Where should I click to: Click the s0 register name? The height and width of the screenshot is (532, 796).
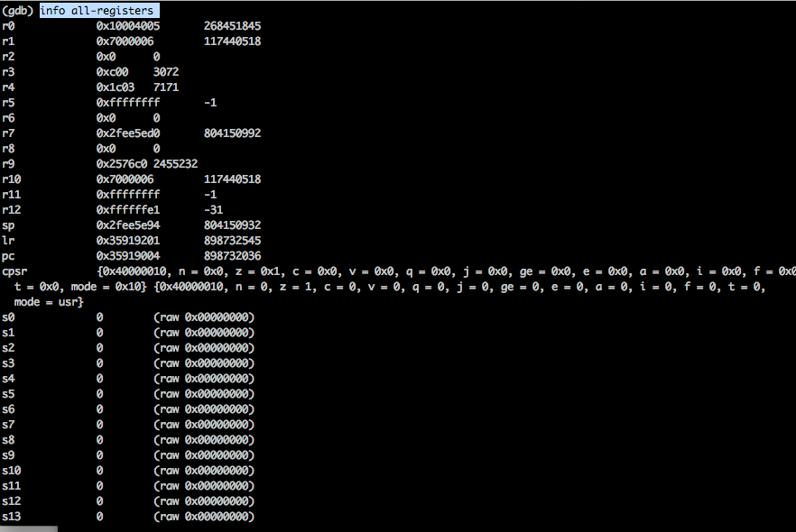tap(9, 317)
